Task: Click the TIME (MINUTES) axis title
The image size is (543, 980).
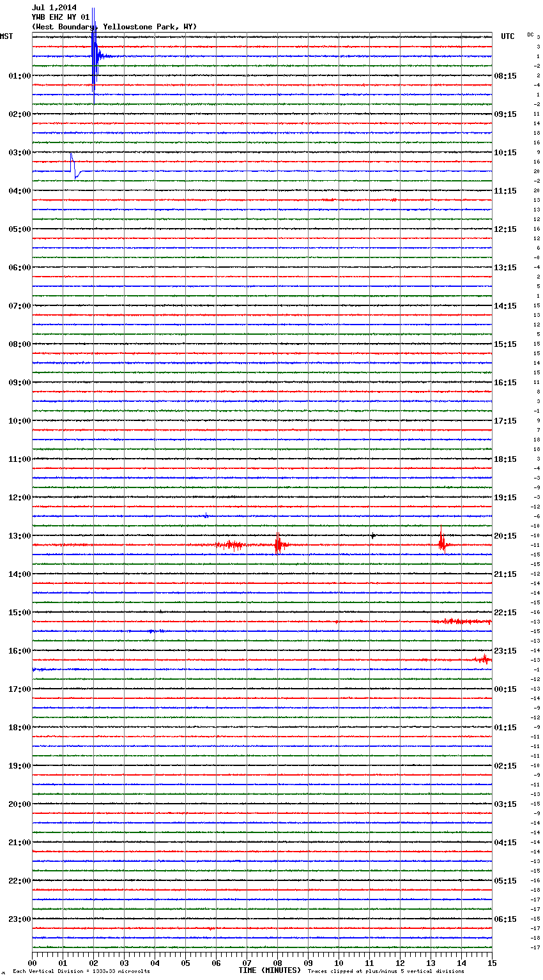Action: click(x=270, y=970)
